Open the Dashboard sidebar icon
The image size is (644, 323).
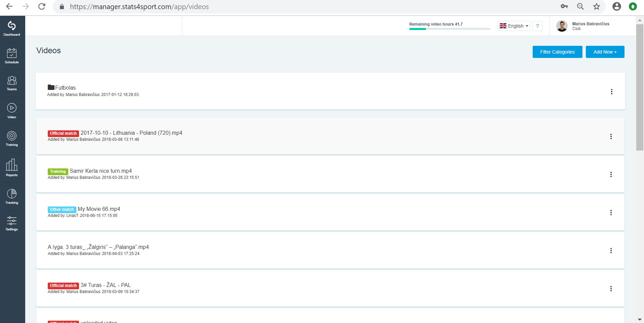click(x=12, y=29)
